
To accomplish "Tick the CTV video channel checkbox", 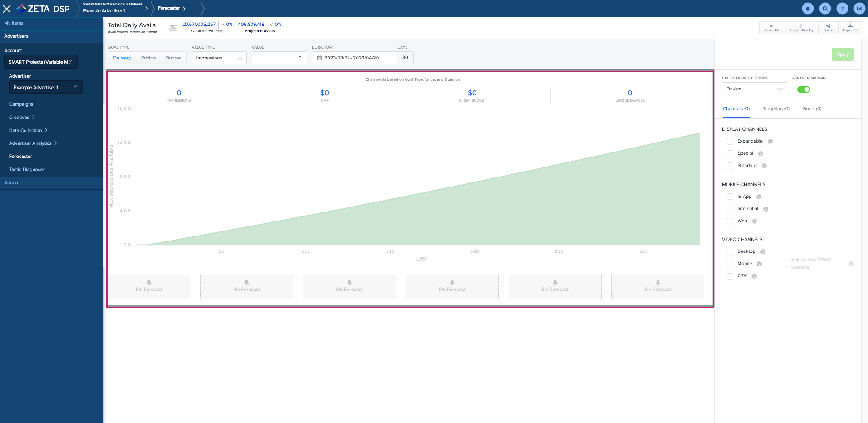I will point(730,276).
